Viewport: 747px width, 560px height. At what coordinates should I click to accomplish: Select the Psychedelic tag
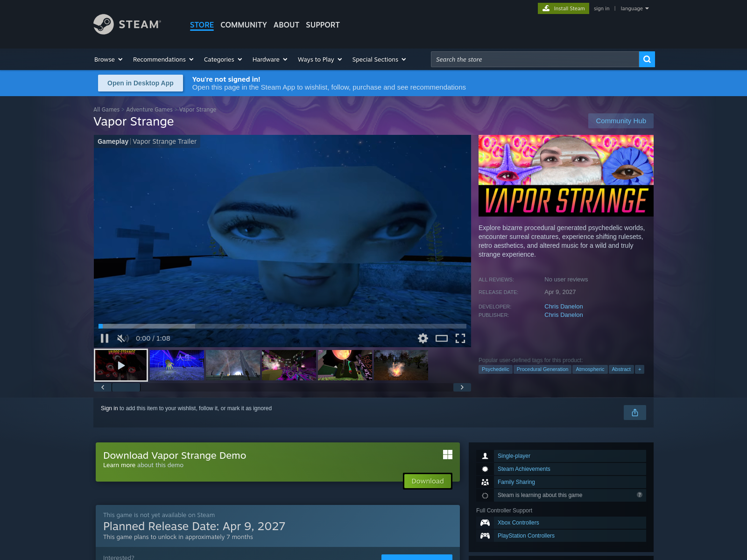495,369
